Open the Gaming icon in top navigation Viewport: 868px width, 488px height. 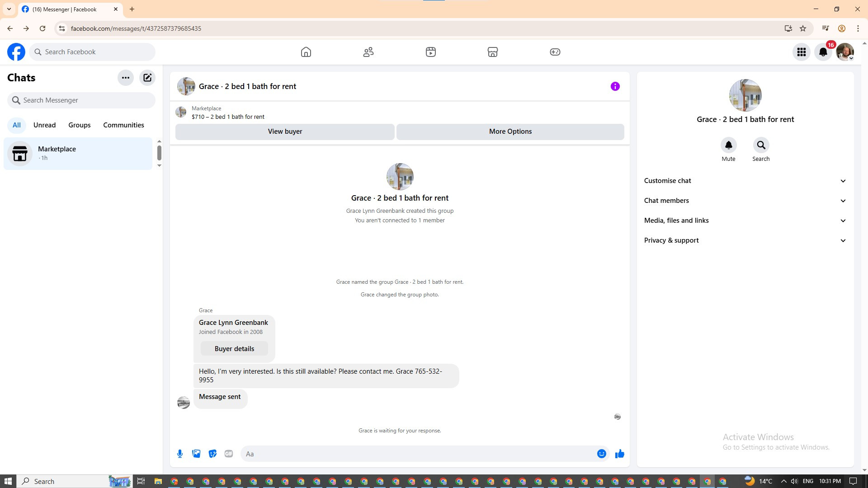click(555, 52)
